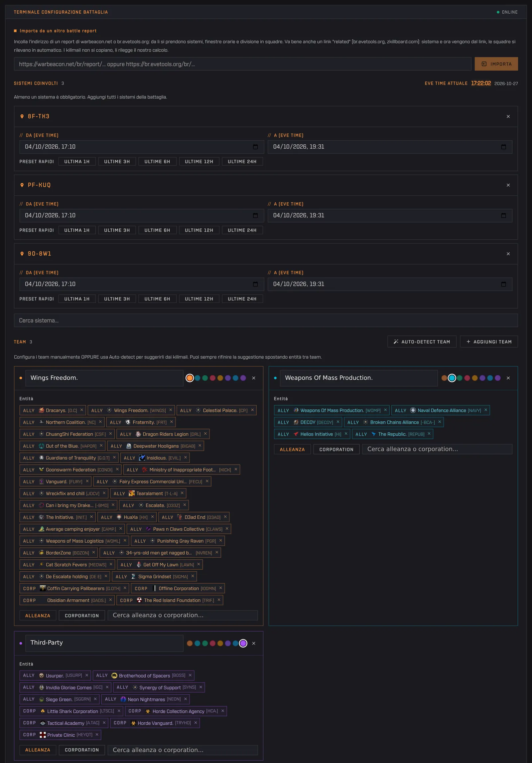This screenshot has height=763, width=532.
Task: Remove the PF-KUQ system with its X icon
Action: (508, 185)
